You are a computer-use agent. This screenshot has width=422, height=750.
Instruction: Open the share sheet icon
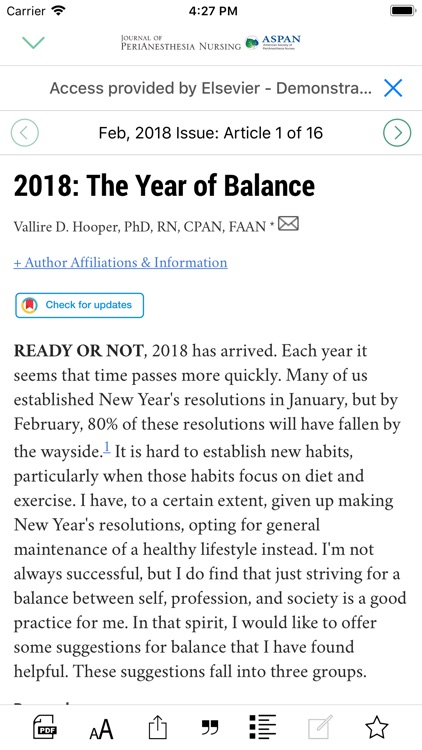(x=157, y=728)
